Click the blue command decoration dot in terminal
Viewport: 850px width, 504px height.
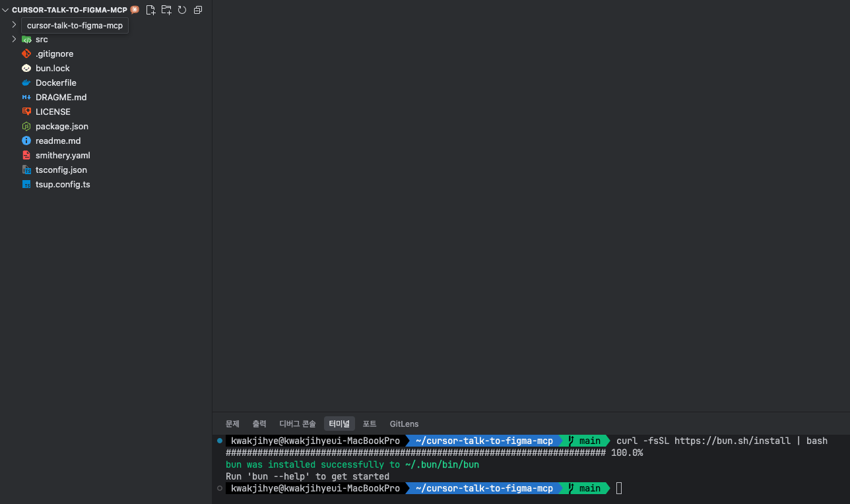pyautogui.click(x=220, y=441)
